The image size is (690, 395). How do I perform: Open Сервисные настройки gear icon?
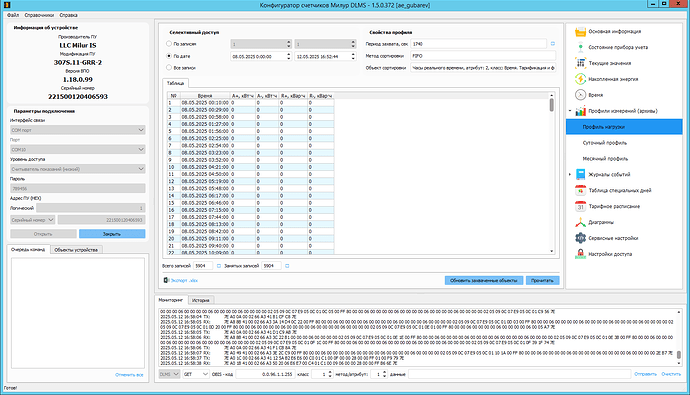[x=580, y=238]
